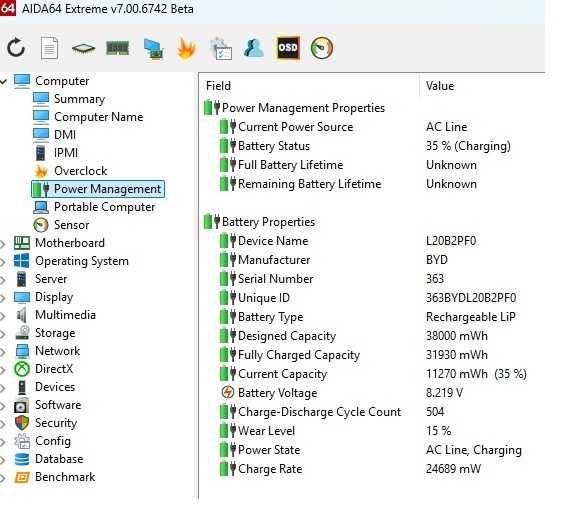Select the Designed Capacity row

point(354,336)
